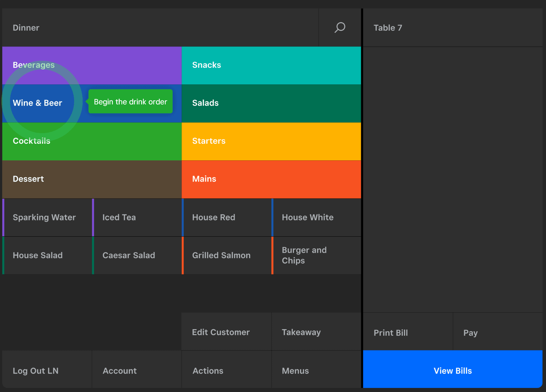Add Iced Tea to the order

tap(137, 218)
